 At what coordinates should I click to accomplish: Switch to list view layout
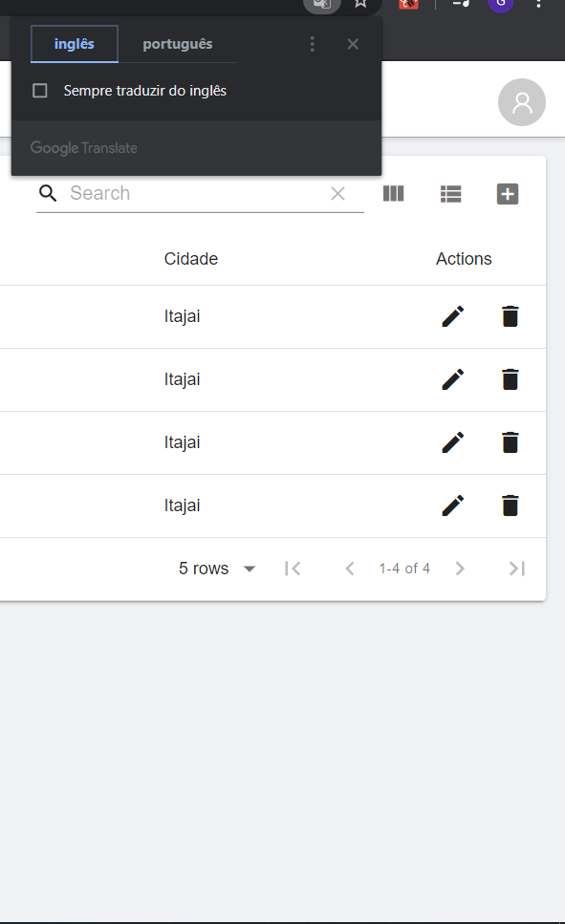coord(450,193)
